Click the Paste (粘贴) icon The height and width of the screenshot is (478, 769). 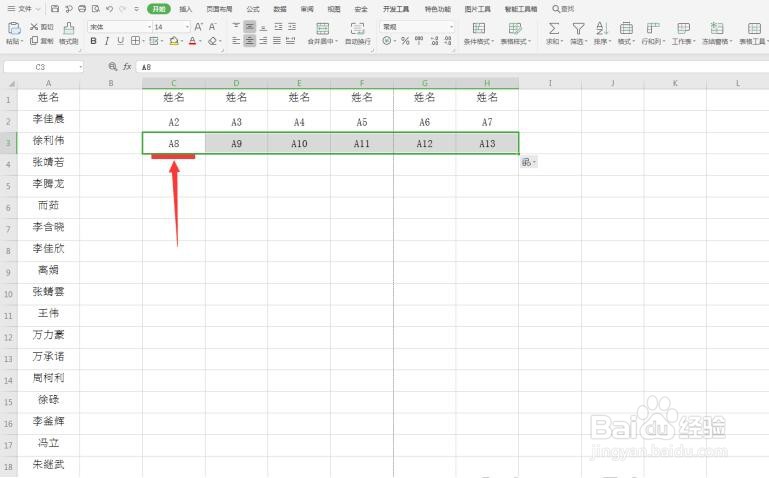(x=14, y=28)
